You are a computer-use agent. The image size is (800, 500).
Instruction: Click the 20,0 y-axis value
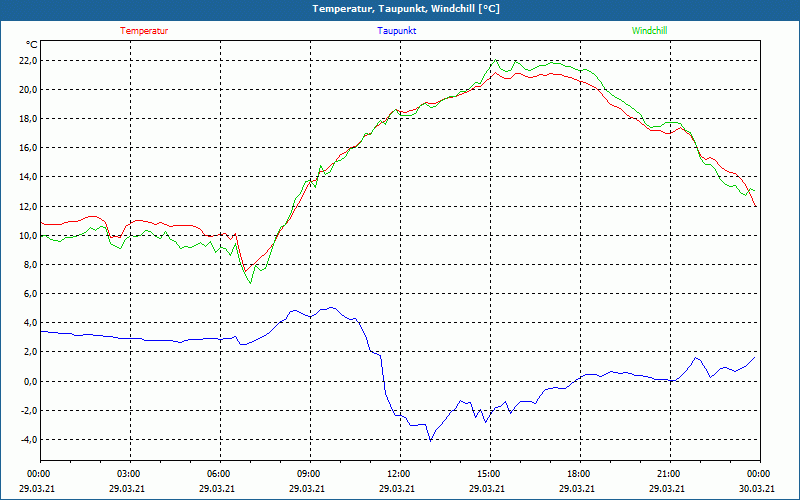tap(28, 90)
